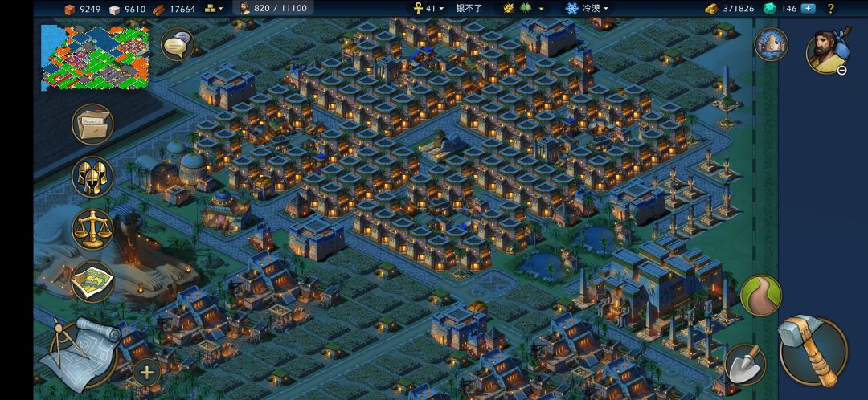Tap the wood logs resource icon
This screenshot has height=400, width=868.
pos(158,9)
